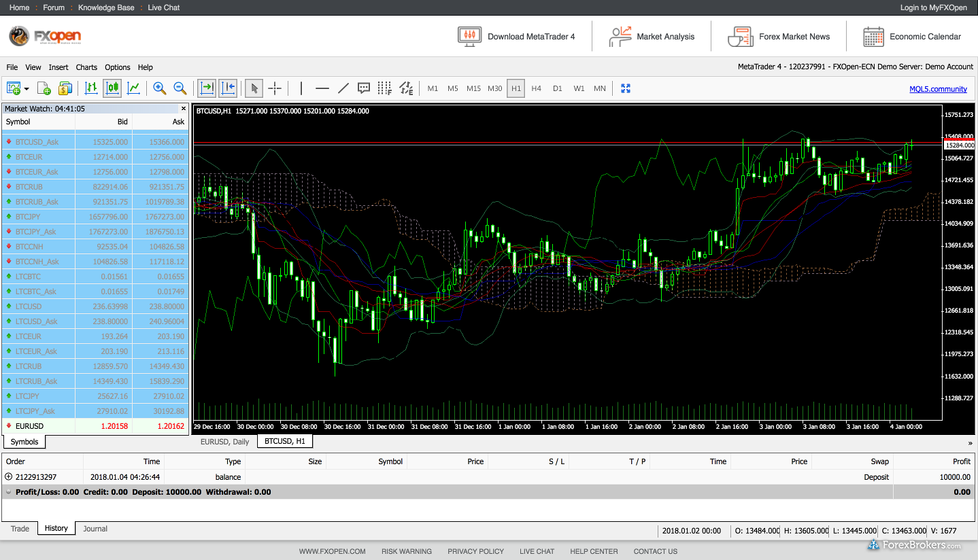Select the Candlesticks chart style
Image resolution: width=978 pixels, height=560 pixels.
pyautogui.click(x=112, y=88)
